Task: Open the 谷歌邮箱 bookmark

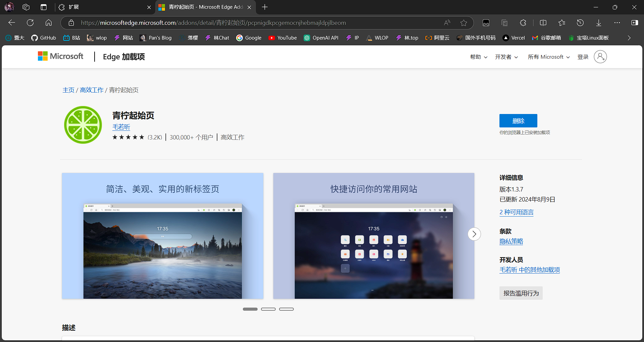Action: 546,38
